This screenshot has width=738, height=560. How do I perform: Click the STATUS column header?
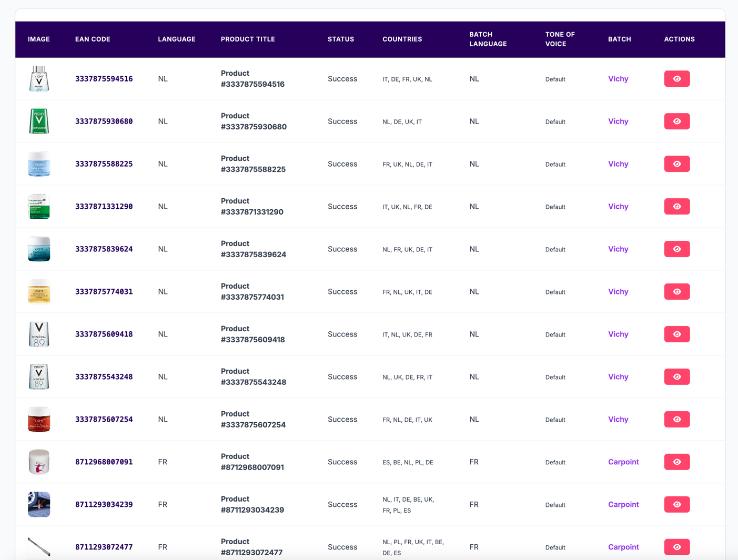point(340,39)
